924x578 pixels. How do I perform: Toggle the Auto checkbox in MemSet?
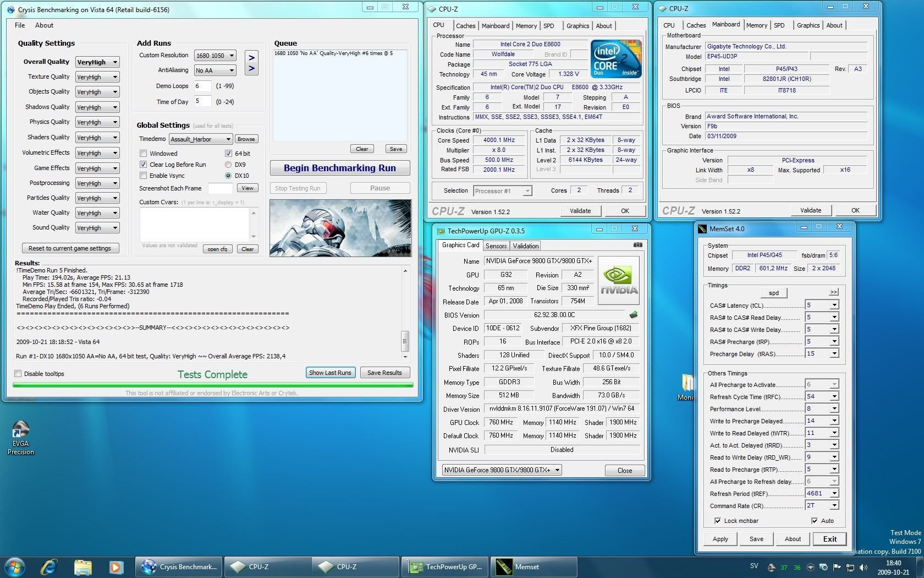tap(814, 521)
